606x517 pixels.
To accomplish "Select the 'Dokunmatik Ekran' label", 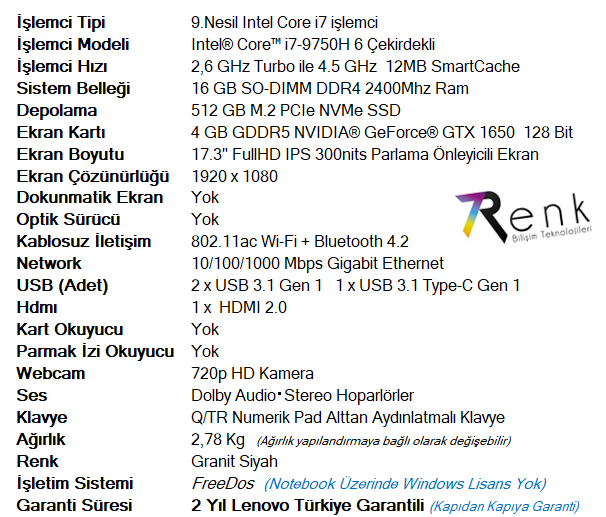I will click(x=90, y=197).
